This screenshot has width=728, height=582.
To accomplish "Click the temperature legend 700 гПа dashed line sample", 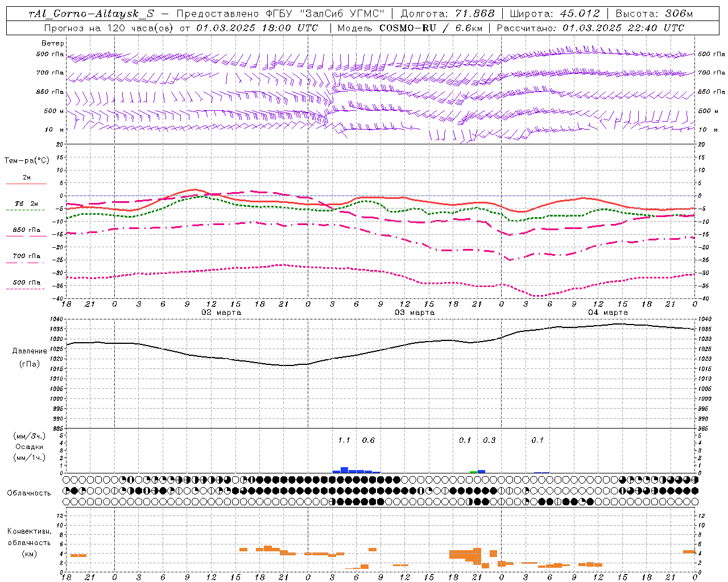I will (26, 263).
